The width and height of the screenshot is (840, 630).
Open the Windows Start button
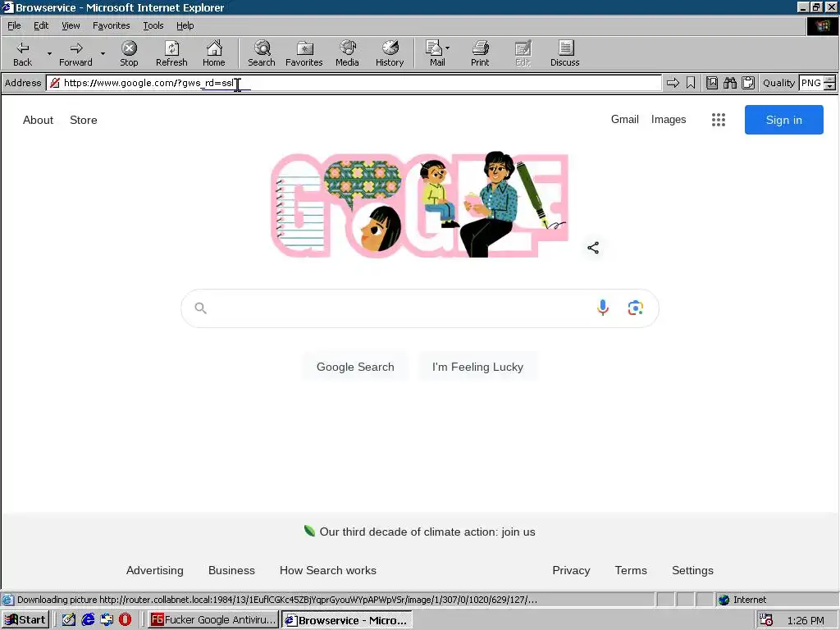25,620
